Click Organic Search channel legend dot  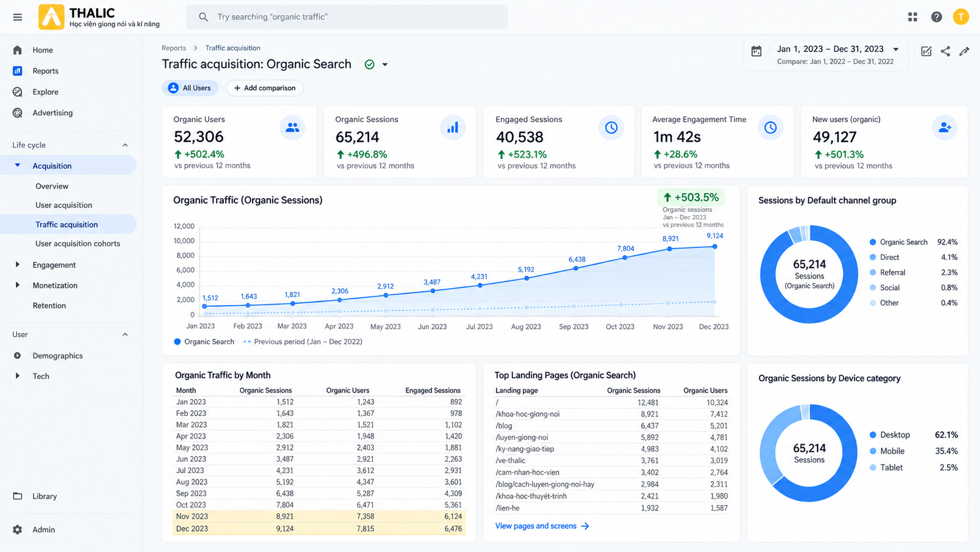pyautogui.click(x=873, y=242)
